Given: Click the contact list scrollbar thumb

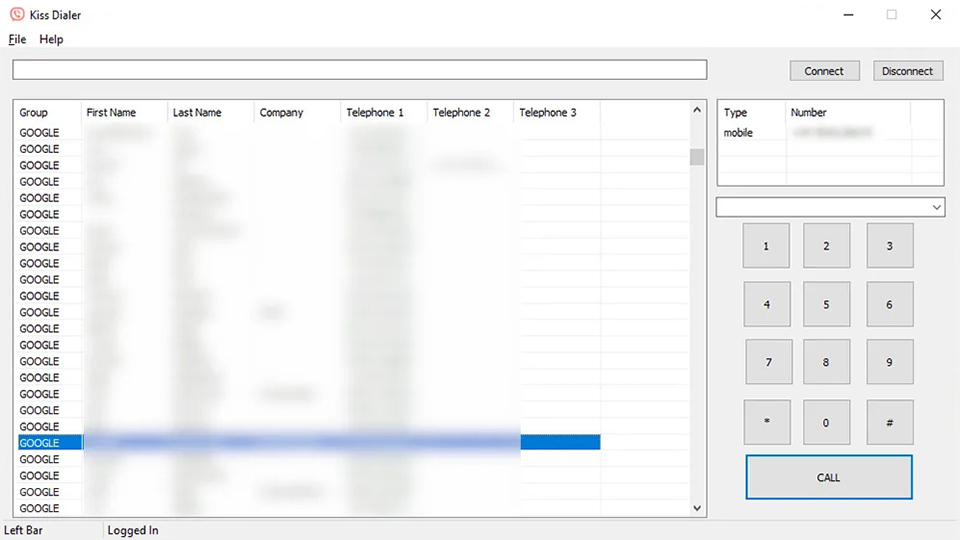Looking at the screenshot, I should coord(697,157).
